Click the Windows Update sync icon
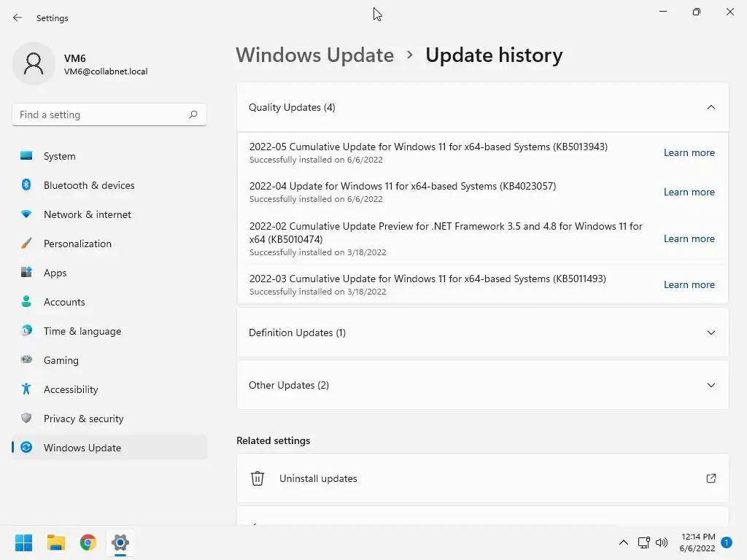 [x=26, y=447]
